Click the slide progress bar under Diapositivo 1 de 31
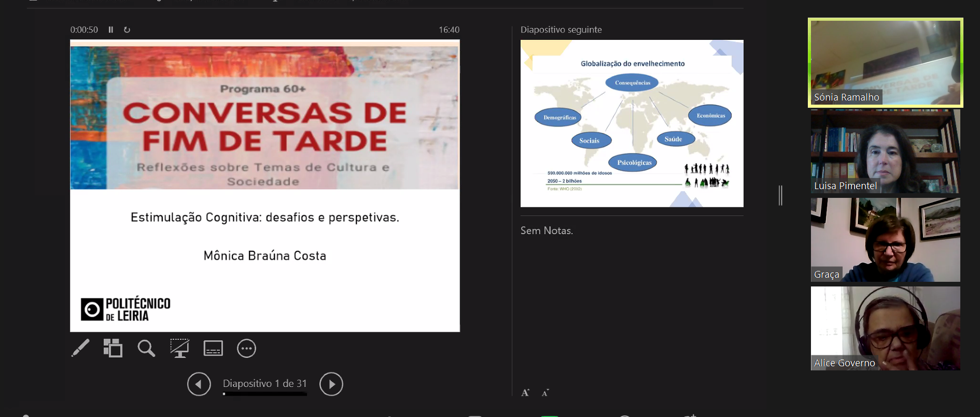This screenshot has height=417, width=980. click(x=265, y=394)
